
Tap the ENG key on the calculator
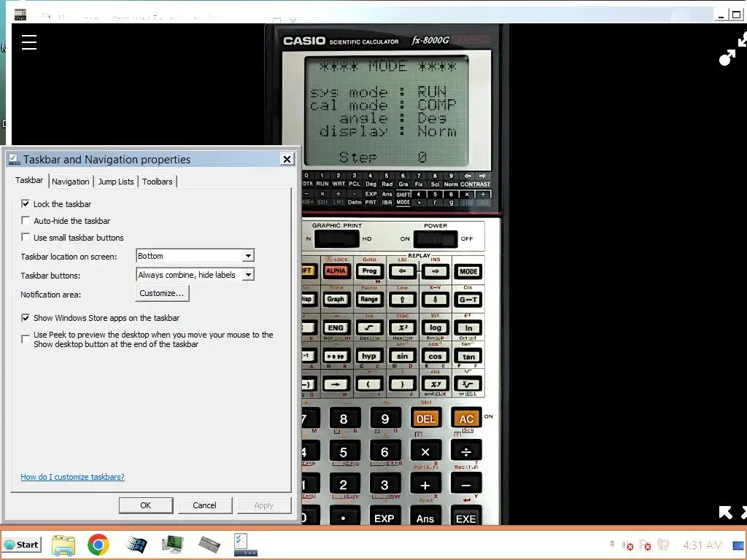click(336, 327)
